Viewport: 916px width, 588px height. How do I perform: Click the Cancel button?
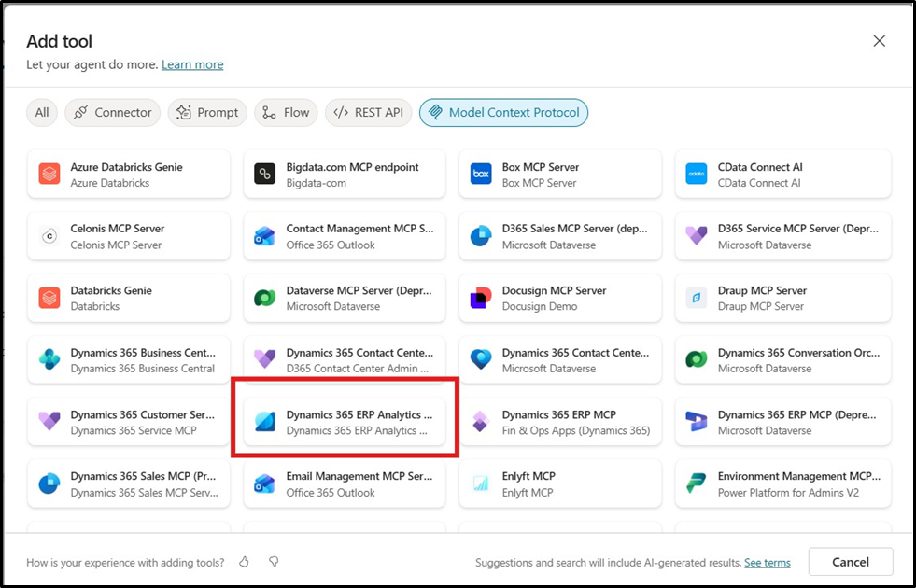pos(851,562)
